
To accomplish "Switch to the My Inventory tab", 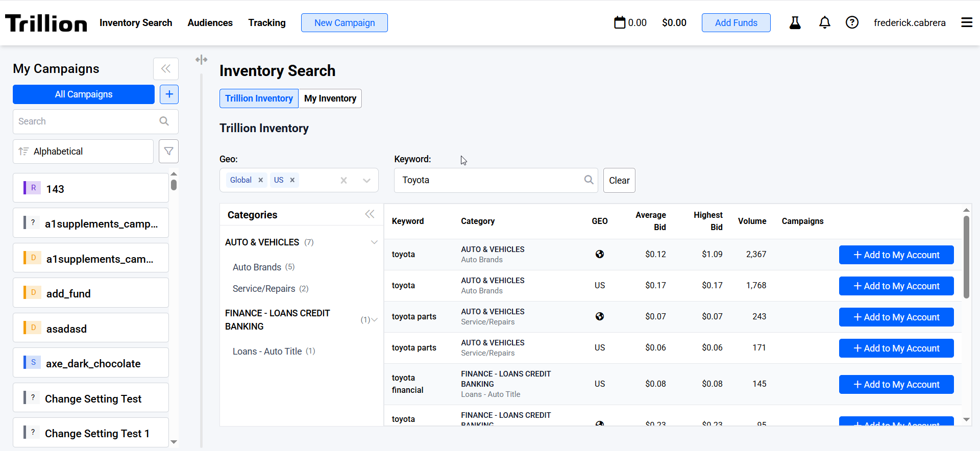I will (x=330, y=98).
